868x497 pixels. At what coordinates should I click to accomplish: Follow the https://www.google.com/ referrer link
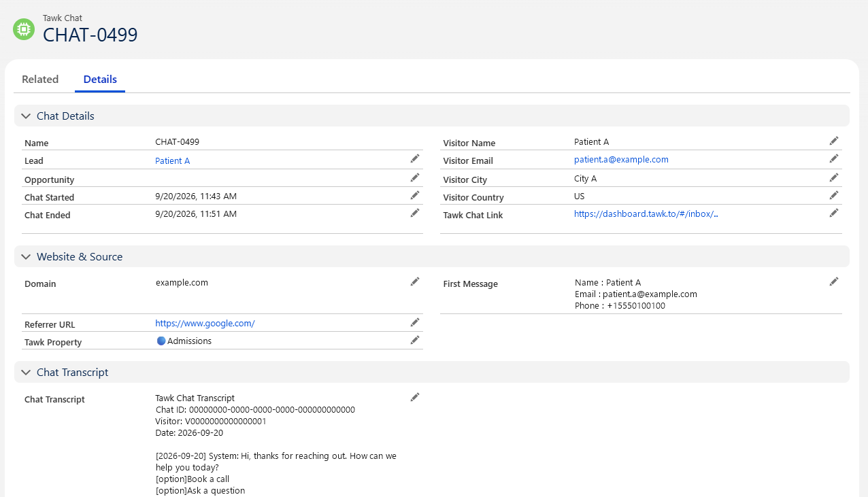pyautogui.click(x=205, y=324)
